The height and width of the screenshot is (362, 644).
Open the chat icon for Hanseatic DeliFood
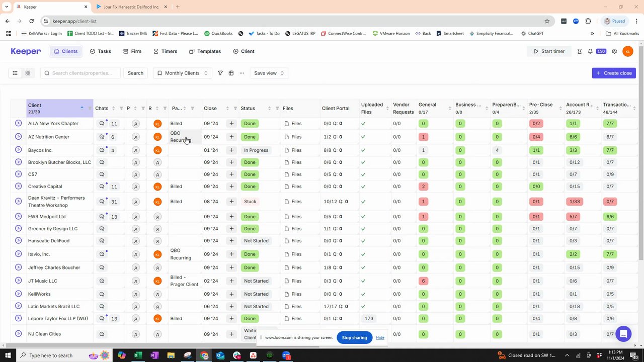click(x=102, y=241)
